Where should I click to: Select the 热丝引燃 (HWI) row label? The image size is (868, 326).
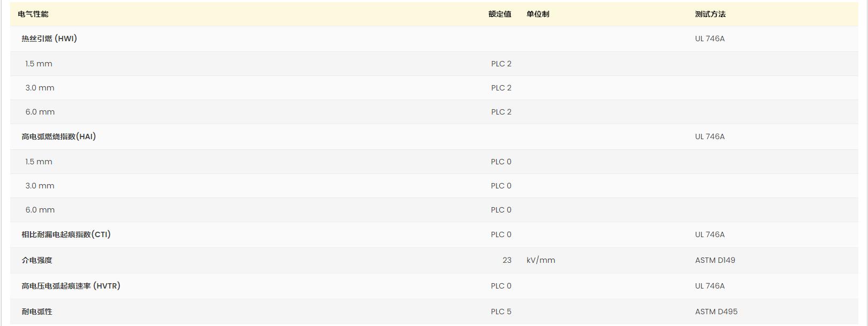49,39
